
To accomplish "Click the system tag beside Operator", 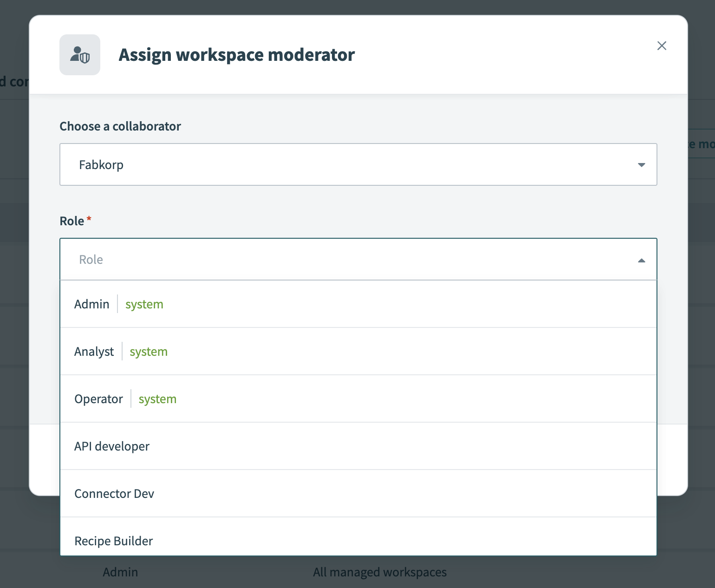I will (x=157, y=399).
